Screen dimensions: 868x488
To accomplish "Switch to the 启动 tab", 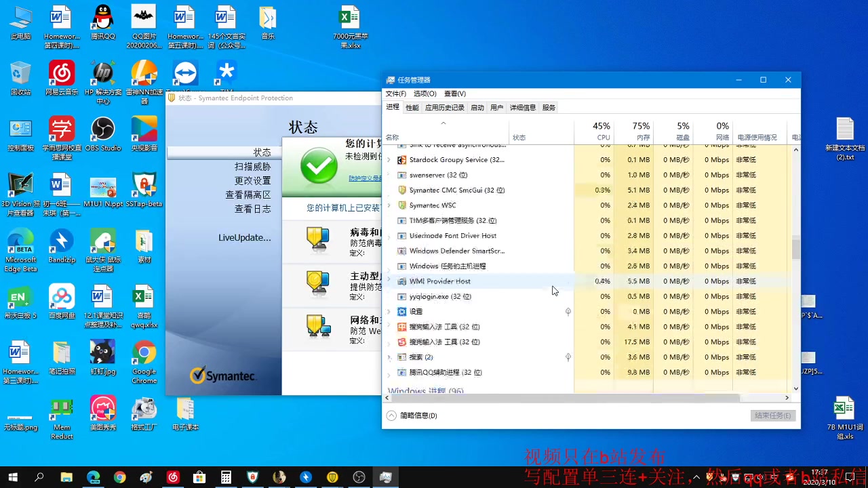I will (477, 107).
